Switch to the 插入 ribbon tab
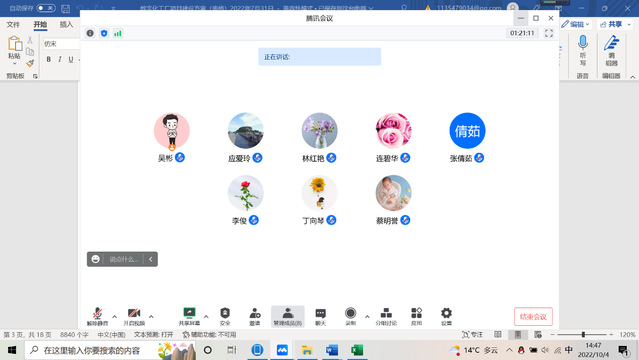This screenshot has height=360, width=639. [66, 25]
